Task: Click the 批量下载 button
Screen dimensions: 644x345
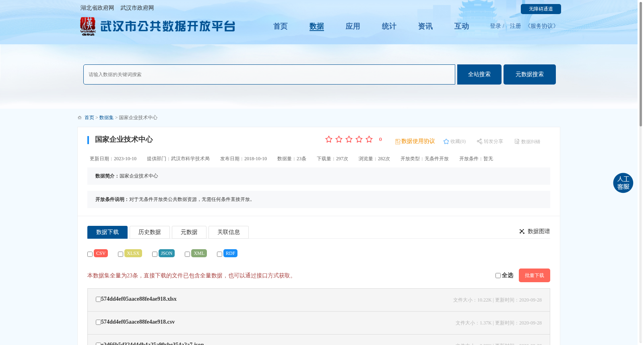Action: [x=535, y=275]
